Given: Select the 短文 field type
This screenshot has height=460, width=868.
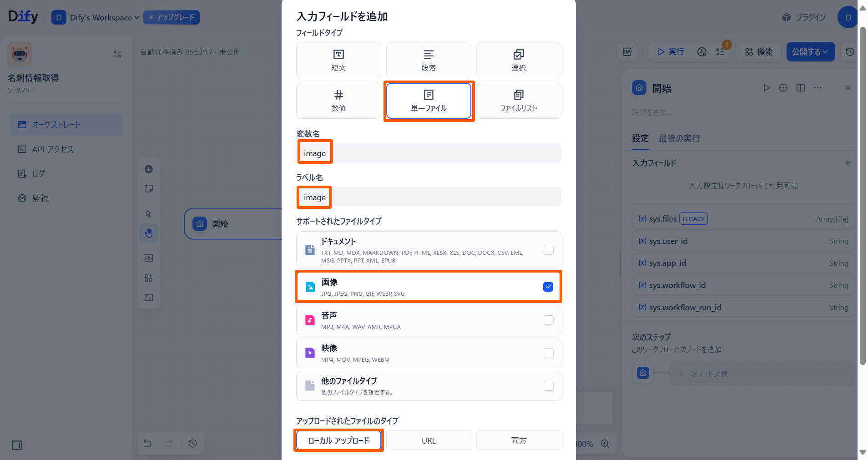Looking at the screenshot, I should click(338, 60).
